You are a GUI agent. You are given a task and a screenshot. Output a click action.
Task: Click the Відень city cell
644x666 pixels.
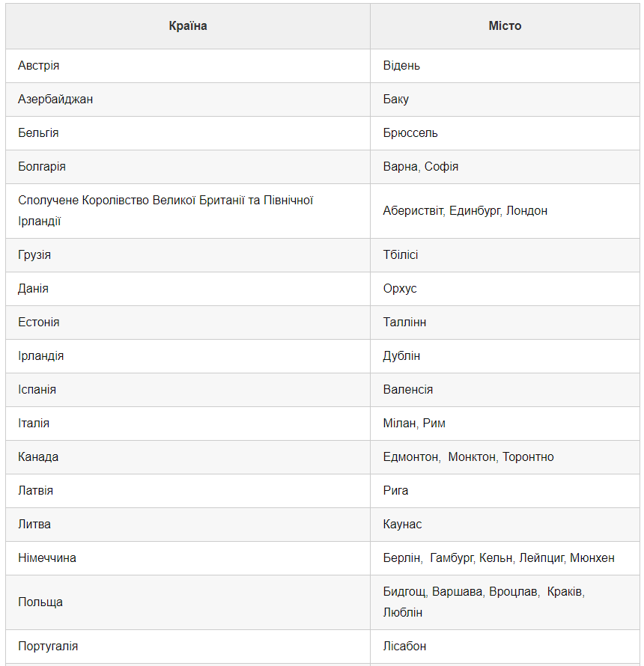[x=401, y=66]
